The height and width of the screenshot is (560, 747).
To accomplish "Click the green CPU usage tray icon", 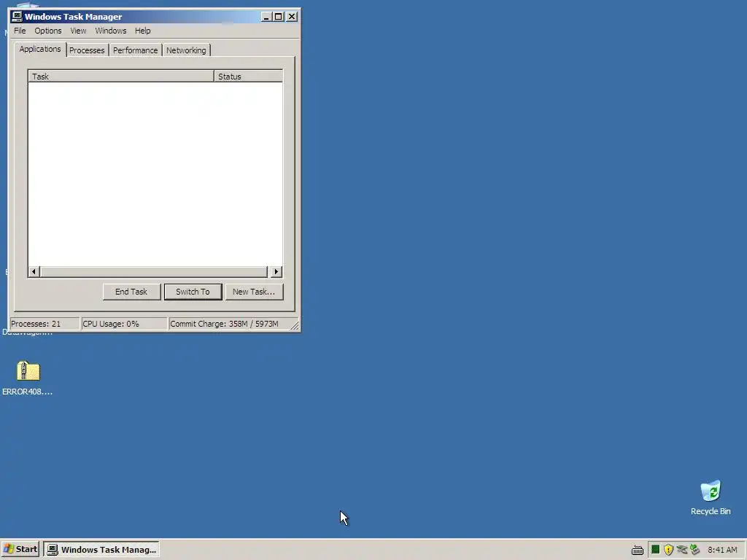I will tap(656, 550).
